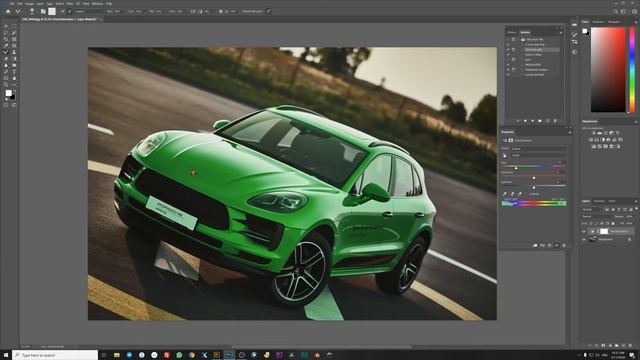Screen dimensions: 640x360
Task: Delete adjustment layer from Properties panel
Action: click(564, 245)
